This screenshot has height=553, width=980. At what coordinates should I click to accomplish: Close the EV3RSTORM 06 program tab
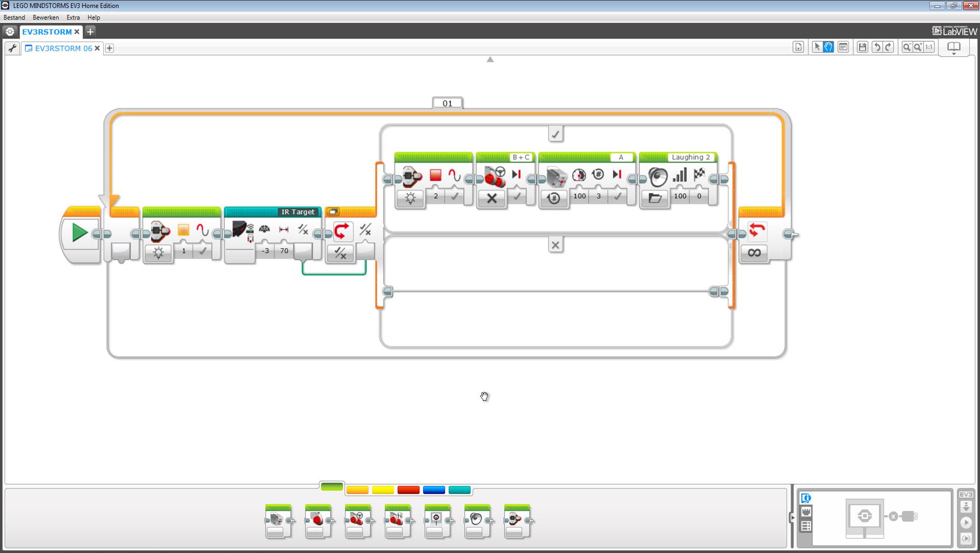pyautogui.click(x=97, y=48)
